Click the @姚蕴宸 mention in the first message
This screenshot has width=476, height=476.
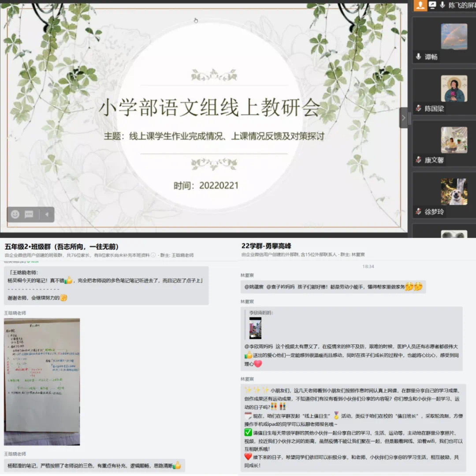tap(254, 287)
